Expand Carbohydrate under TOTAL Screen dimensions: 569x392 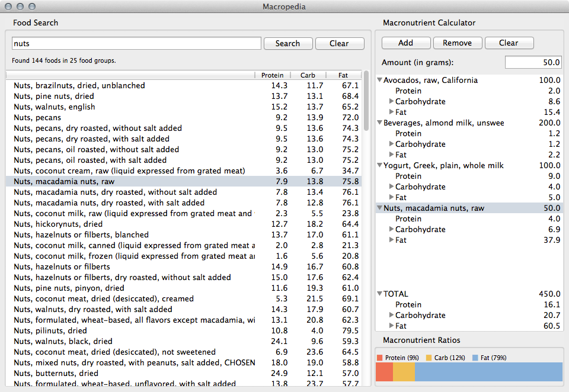(391, 315)
